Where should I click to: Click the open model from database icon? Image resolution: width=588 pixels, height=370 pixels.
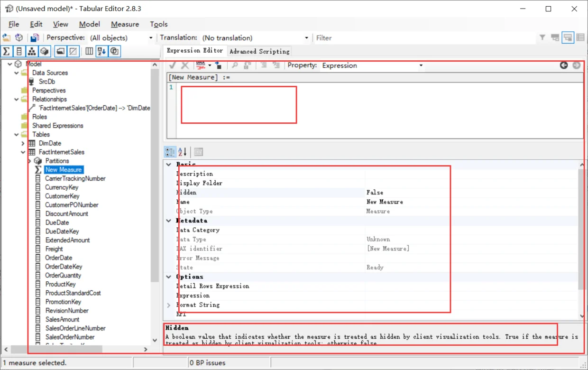tap(19, 37)
